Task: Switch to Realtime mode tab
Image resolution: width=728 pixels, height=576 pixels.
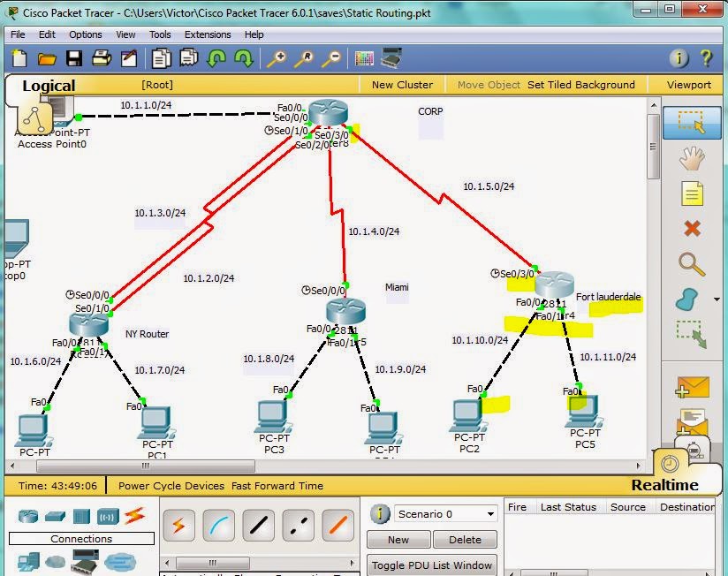Action: [665, 485]
